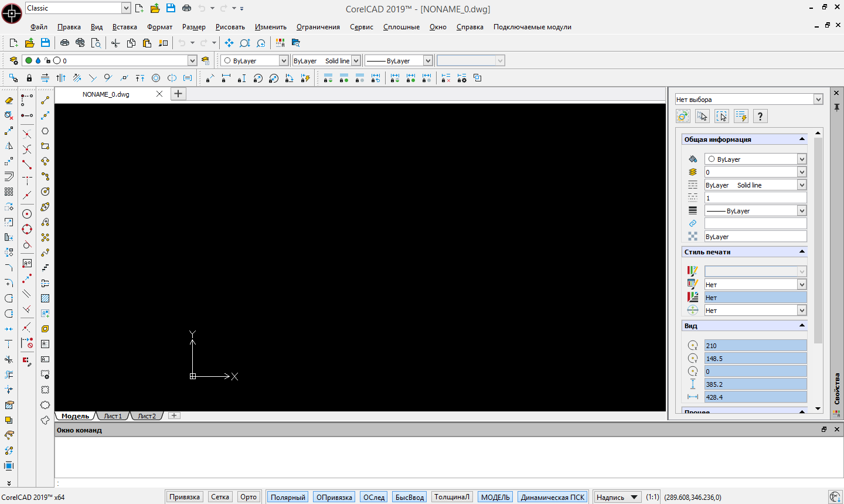Toggle БысВвод quick input

click(409, 497)
